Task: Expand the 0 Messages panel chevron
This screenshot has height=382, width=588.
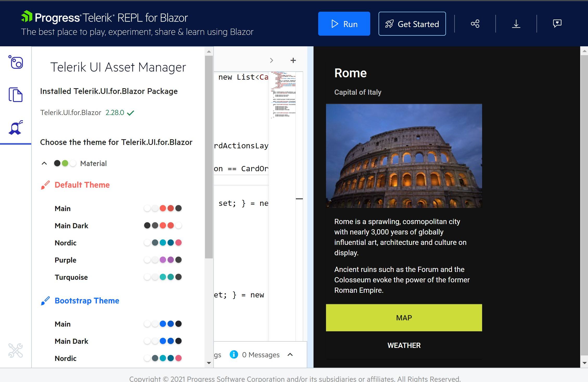Action: (290, 355)
